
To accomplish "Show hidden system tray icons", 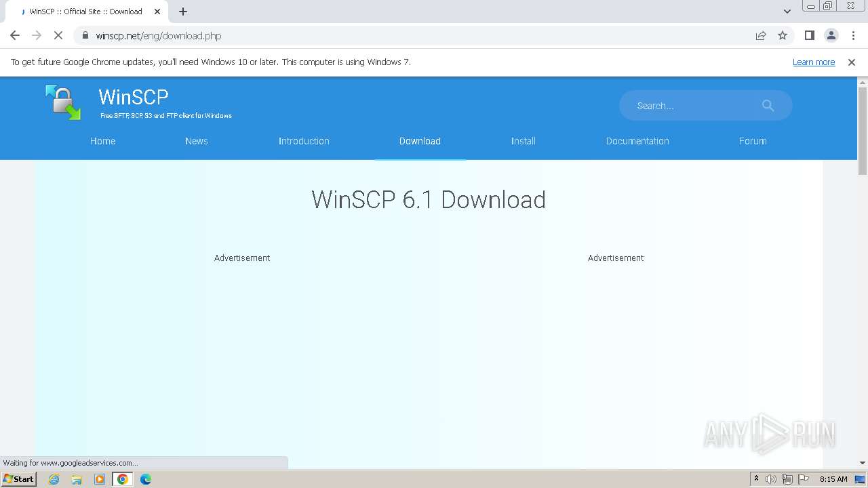I will coord(756,479).
